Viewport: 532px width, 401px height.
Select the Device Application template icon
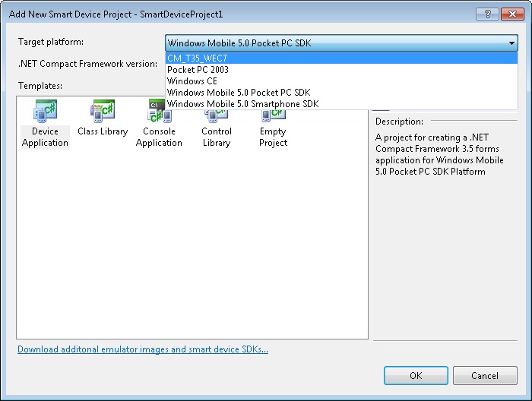(x=45, y=111)
